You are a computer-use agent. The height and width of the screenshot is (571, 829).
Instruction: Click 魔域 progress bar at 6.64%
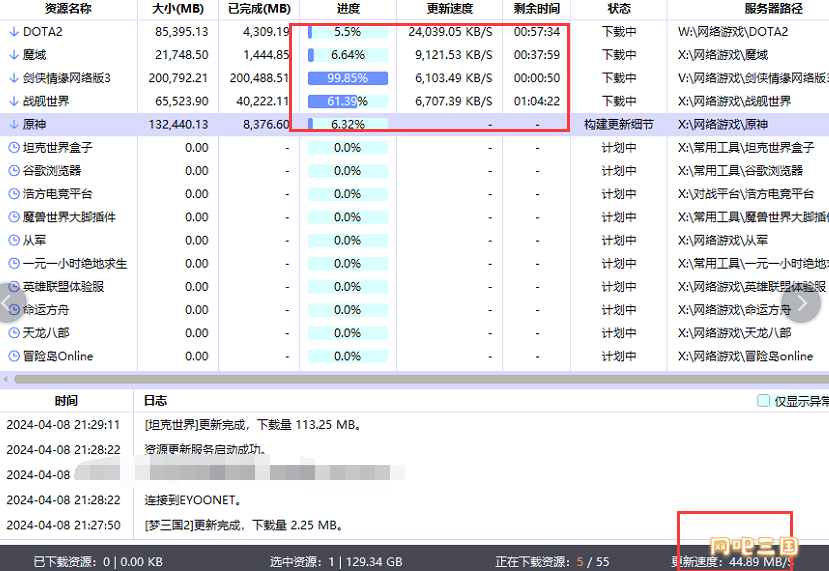[x=348, y=55]
